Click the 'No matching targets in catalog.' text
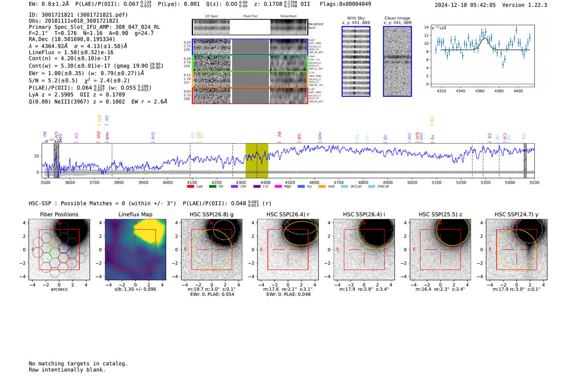 click(x=78, y=364)
